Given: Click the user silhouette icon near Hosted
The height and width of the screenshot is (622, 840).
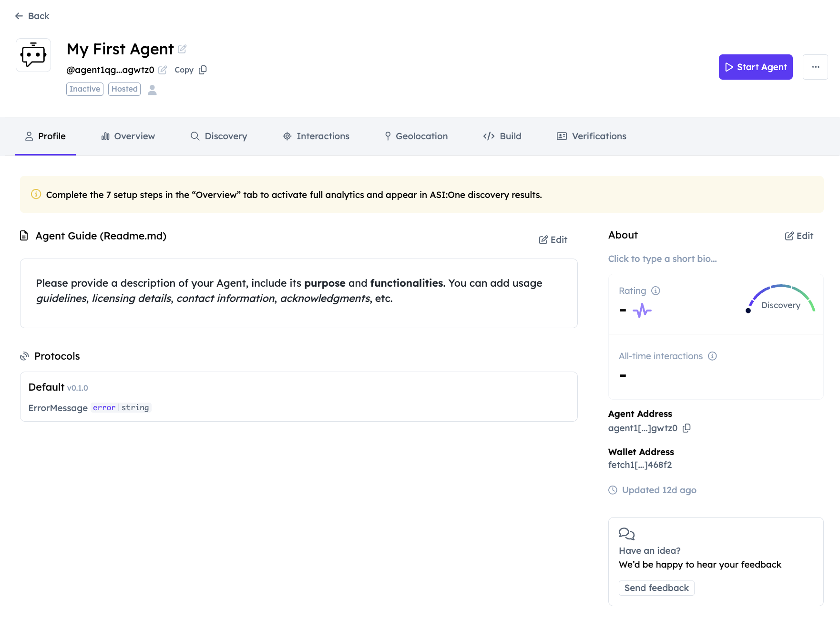Looking at the screenshot, I should tap(152, 90).
